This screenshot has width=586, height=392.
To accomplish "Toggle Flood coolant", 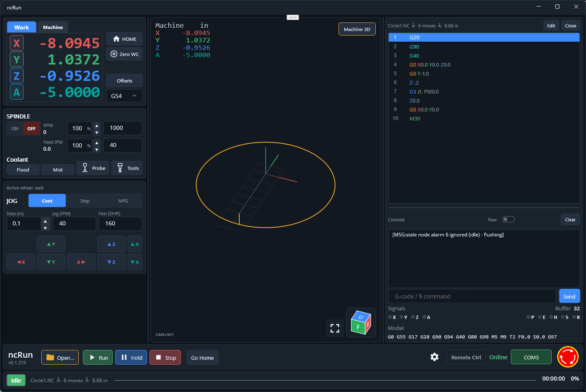I will click(x=23, y=169).
